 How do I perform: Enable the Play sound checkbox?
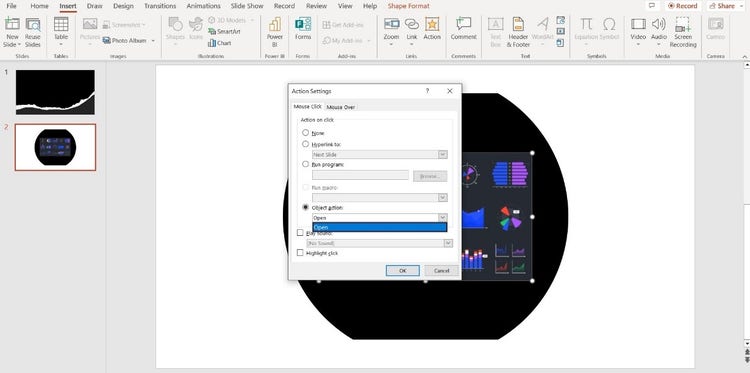point(300,233)
